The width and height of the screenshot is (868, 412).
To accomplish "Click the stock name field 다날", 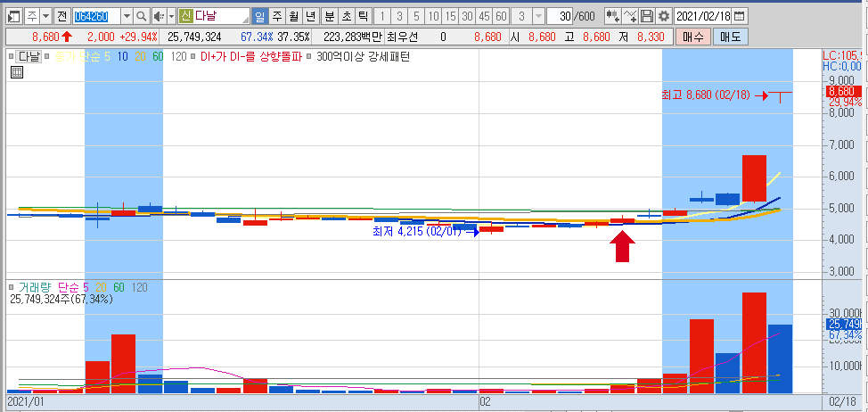I will (221, 17).
